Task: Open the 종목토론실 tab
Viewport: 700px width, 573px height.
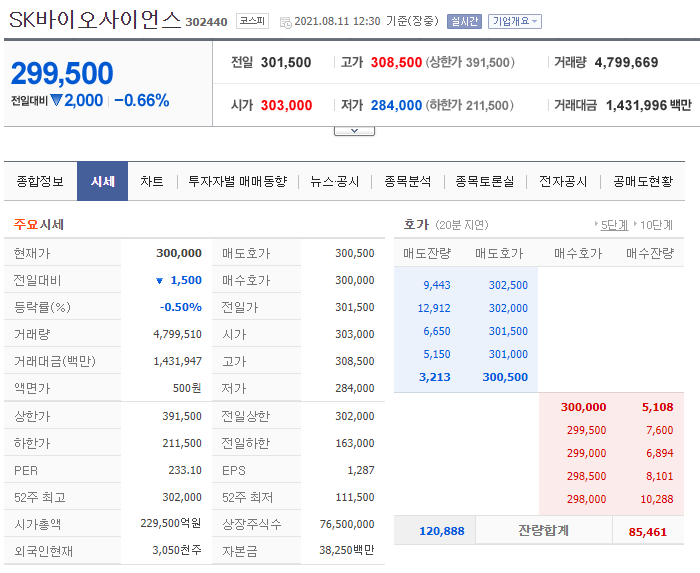Action: tap(485, 182)
